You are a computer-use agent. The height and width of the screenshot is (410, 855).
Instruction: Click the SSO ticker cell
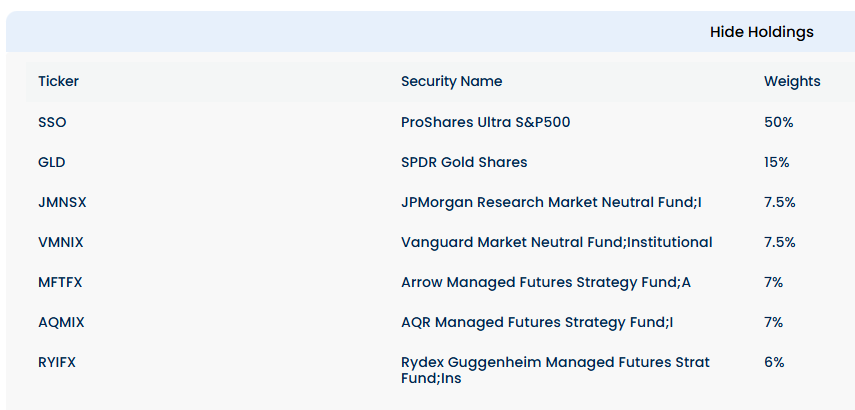52,122
